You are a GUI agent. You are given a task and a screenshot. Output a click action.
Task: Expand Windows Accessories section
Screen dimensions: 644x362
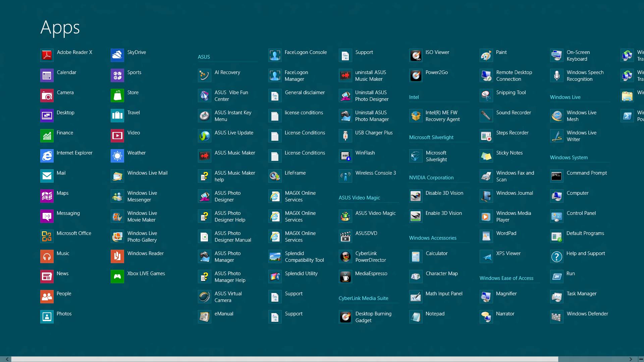pos(433,238)
